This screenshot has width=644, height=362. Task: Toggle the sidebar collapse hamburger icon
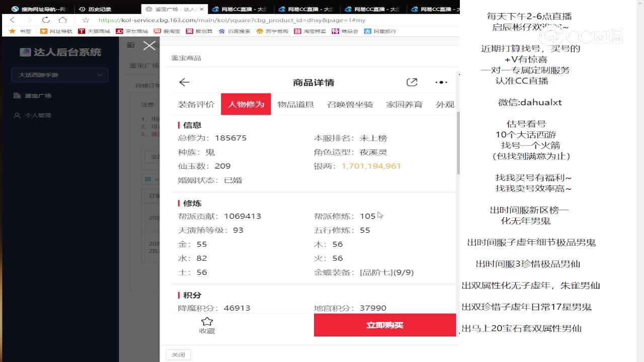pyautogui.click(x=131, y=45)
